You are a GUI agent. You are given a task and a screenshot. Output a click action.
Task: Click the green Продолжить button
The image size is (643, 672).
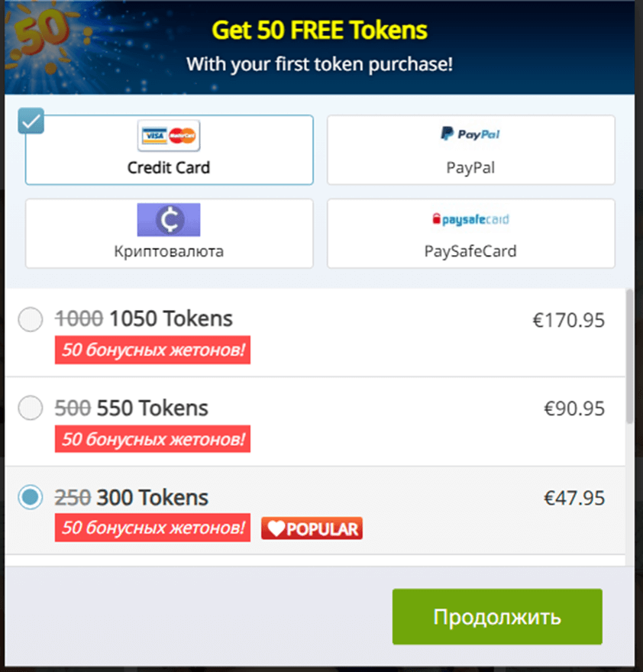tap(497, 616)
